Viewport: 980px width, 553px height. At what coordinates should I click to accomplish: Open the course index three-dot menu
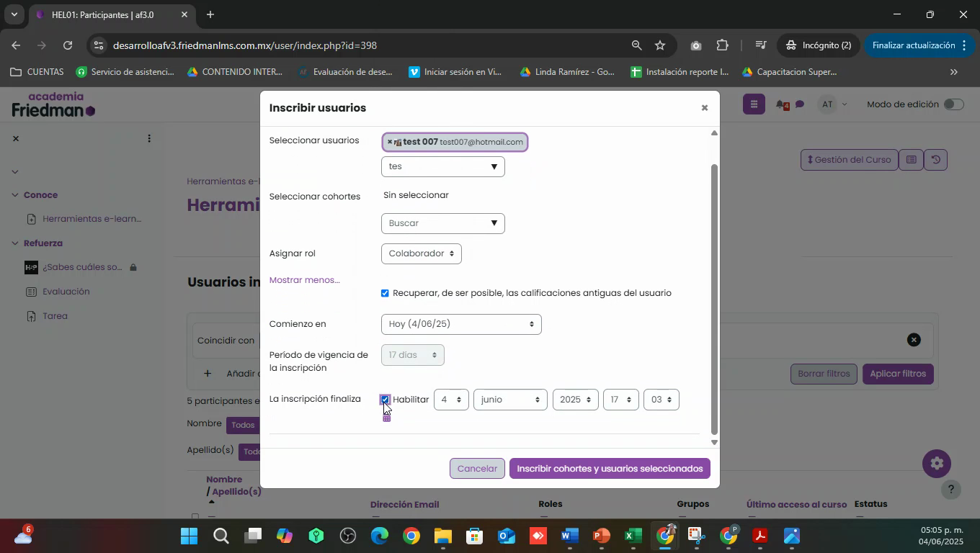pos(149,139)
